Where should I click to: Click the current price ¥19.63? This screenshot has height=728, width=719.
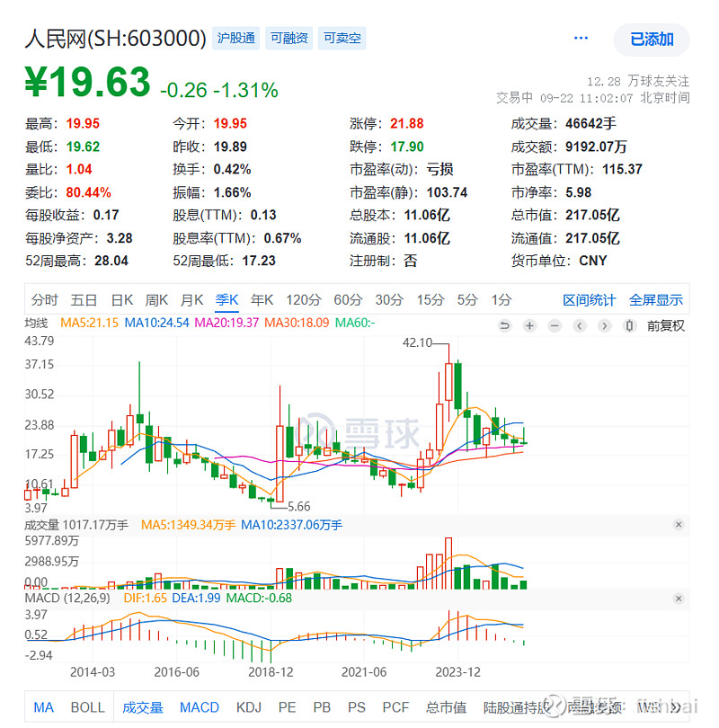point(88,82)
